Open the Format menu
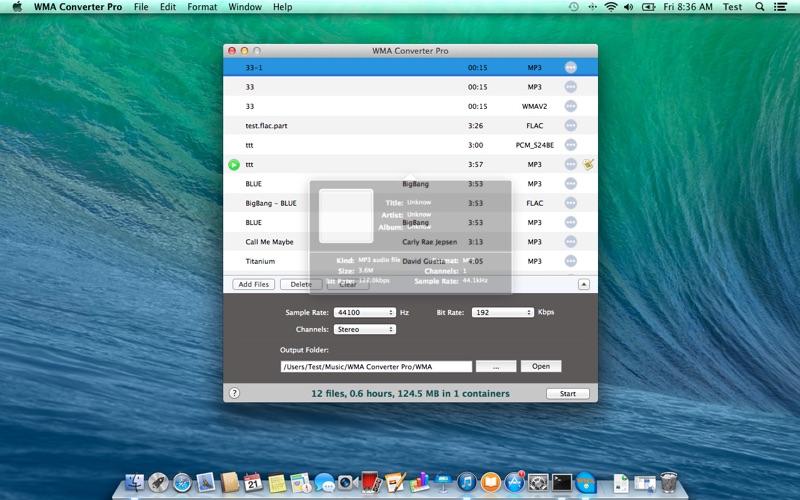Image resolution: width=800 pixels, height=500 pixels. tap(202, 7)
